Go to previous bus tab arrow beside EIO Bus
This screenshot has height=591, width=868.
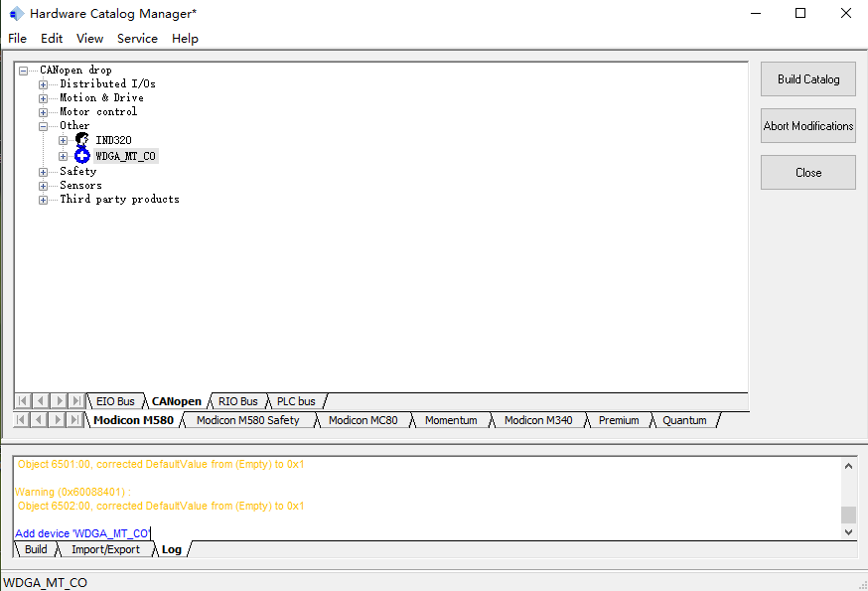[x=41, y=401]
